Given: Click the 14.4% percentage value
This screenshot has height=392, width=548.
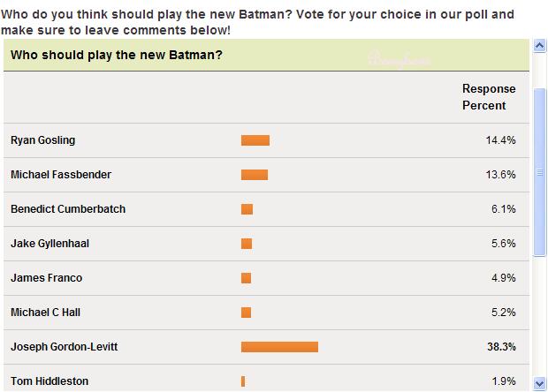Looking at the screenshot, I should click(x=500, y=140).
